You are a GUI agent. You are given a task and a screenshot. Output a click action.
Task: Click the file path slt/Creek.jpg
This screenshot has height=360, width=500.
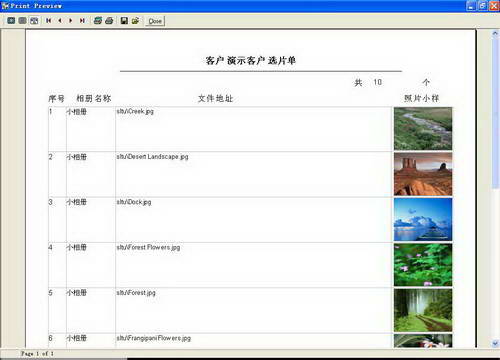pos(135,111)
